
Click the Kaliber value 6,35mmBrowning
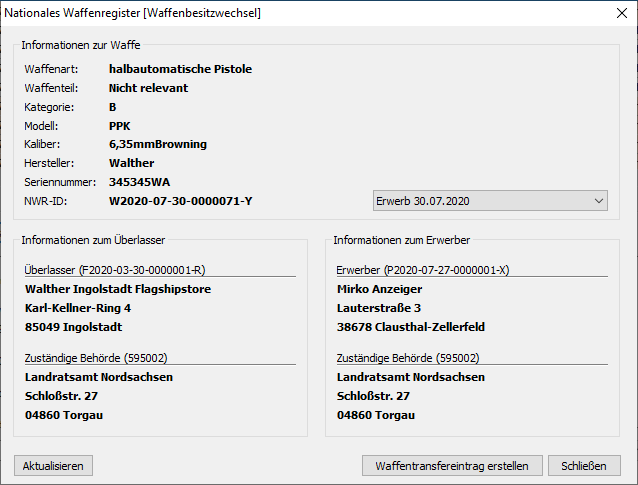157,144
